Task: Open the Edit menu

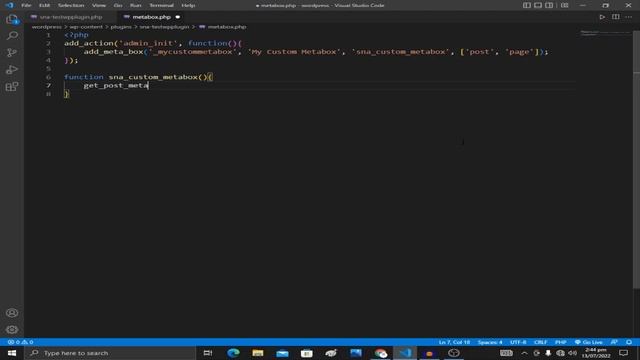Action: [44, 5]
